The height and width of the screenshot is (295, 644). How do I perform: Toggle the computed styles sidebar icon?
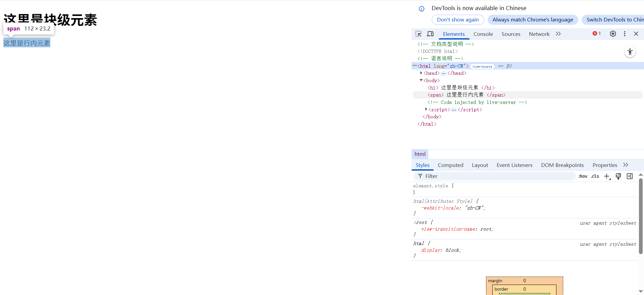(630, 176)
